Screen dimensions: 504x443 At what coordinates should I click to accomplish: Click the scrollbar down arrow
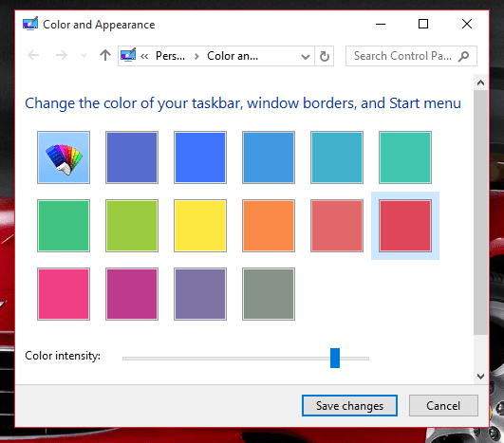click(480, 377)
